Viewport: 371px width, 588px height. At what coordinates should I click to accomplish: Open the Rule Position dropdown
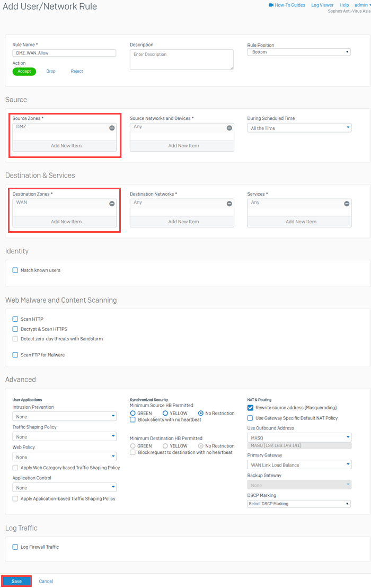point(298,51)
